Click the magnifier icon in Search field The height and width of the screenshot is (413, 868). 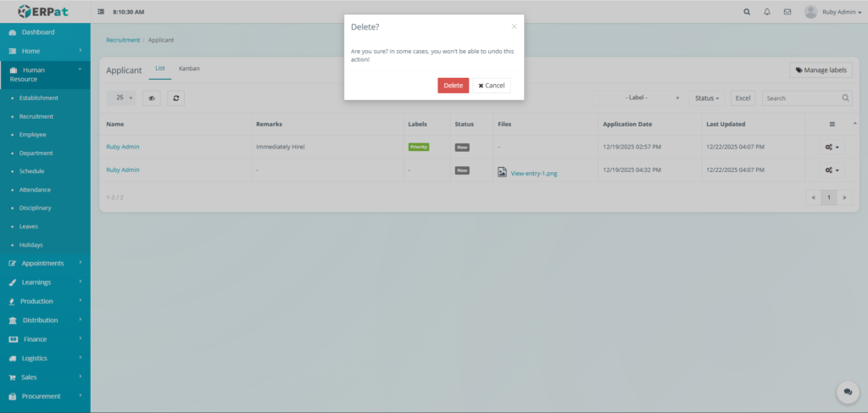coord(846,98)
